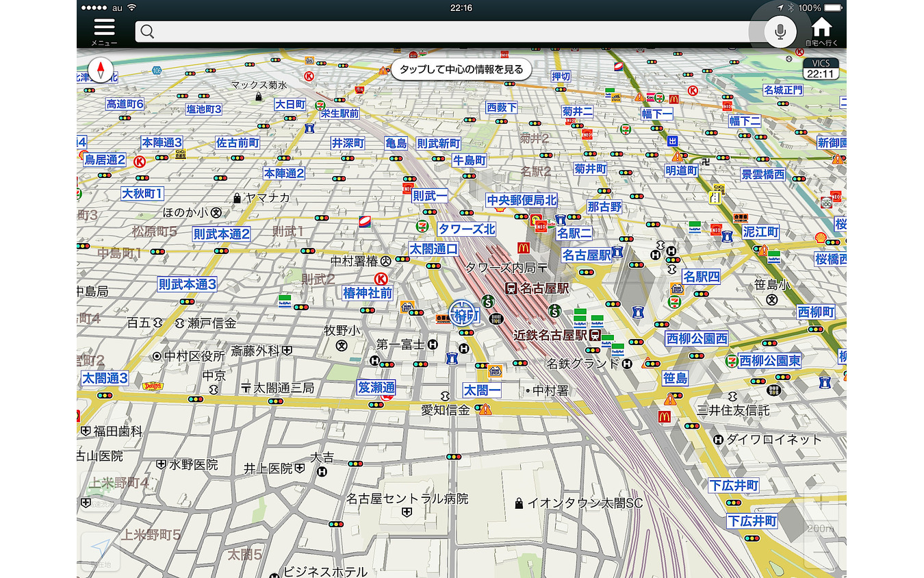Tap the battery indicator in status bar
The height and width of the screenshot is (578, 924).
(x=832, y=8)
